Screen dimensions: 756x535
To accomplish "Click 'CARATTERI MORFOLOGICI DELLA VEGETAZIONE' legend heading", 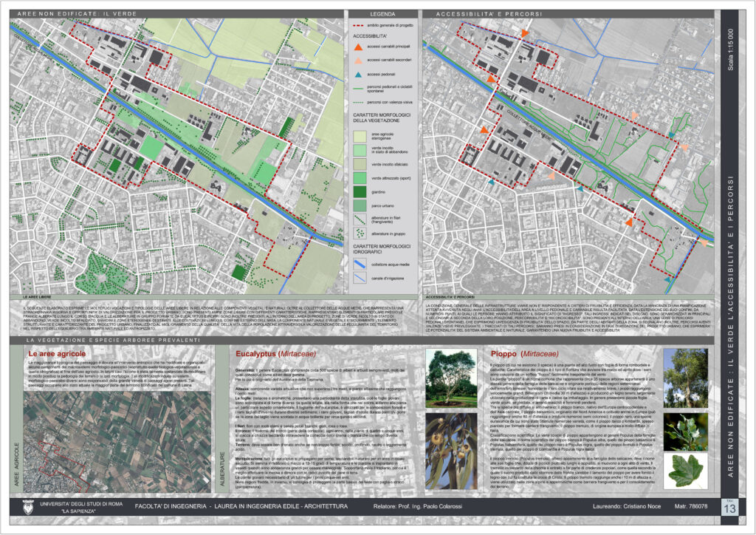I will pos(382,117).
